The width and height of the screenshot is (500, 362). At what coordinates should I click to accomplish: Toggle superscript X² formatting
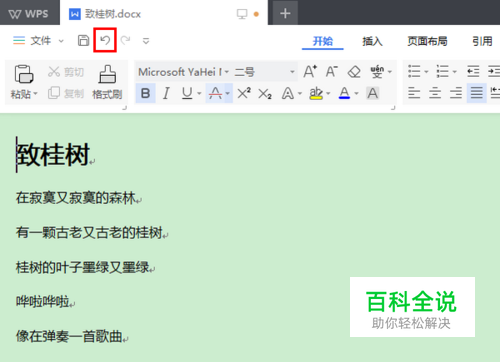pyautogui.click(x=244, y=93)
